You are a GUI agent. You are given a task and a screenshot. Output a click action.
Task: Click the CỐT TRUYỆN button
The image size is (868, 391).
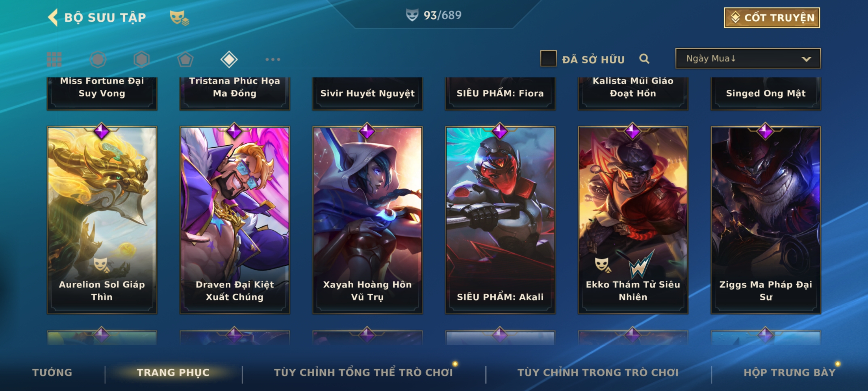(772, 18)
